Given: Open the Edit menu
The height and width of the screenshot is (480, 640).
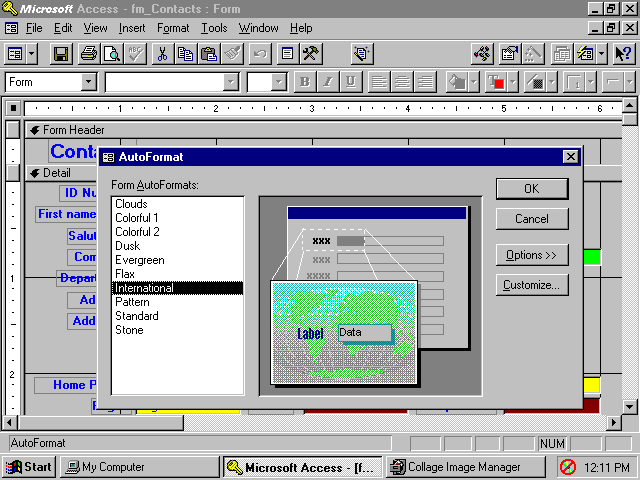Looking at the screenshot, I should [63, 28].
